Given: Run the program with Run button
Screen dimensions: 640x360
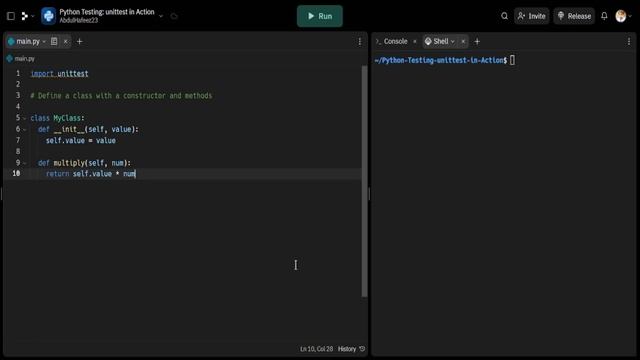Looking at the screenshot, I should pos(320,16).
